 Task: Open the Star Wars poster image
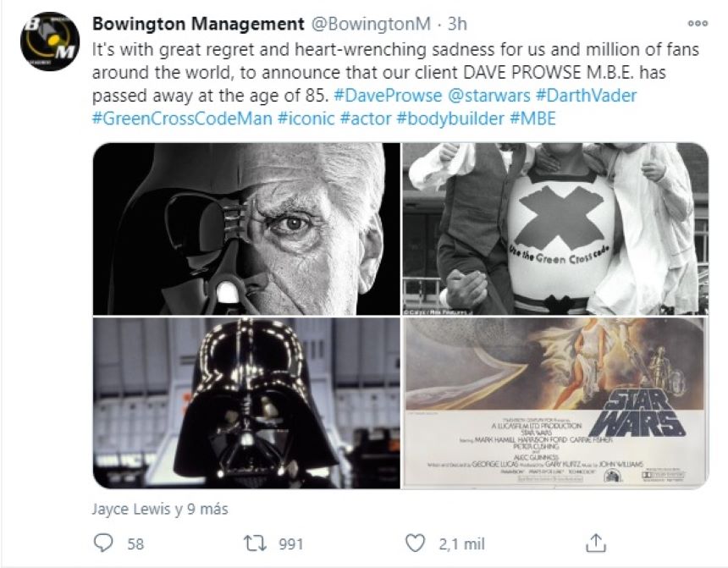coord(555,403)
